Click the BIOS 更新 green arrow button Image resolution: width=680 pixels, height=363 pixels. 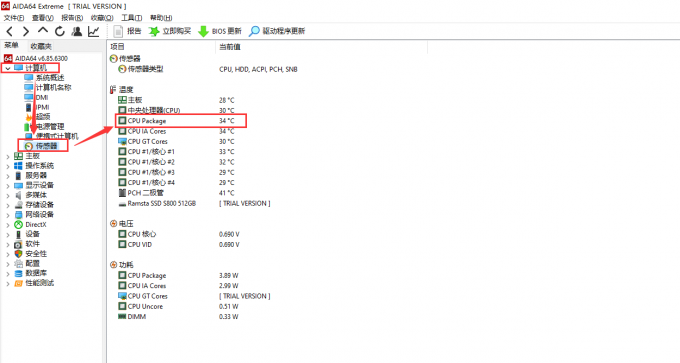click(220, 31)
